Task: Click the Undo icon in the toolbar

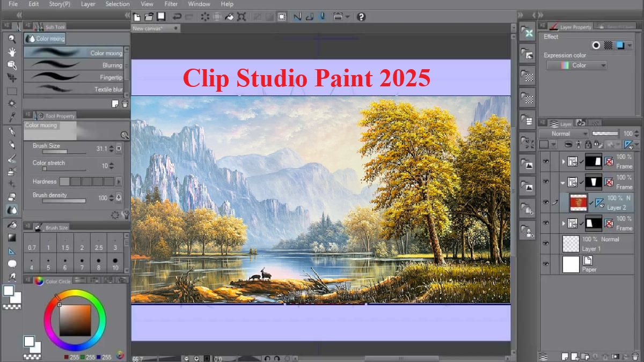Action: (177, 17)
